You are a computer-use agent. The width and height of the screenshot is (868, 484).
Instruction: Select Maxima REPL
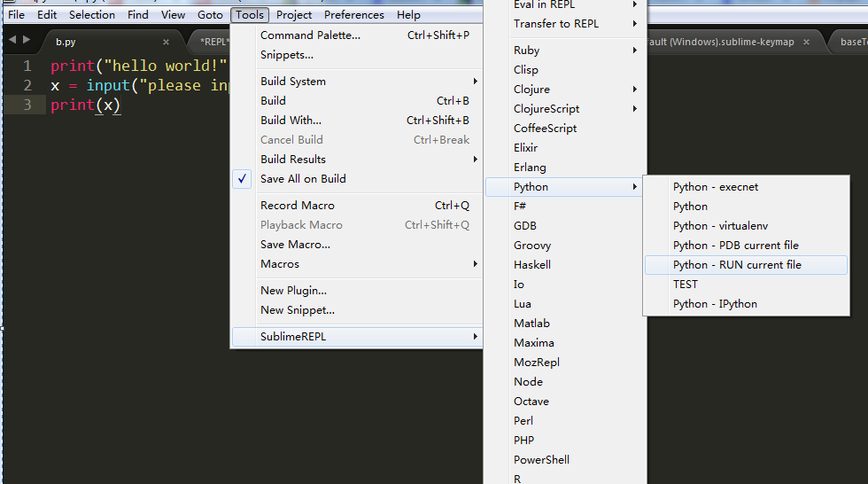pyautogui.click(x=565, y=343)
